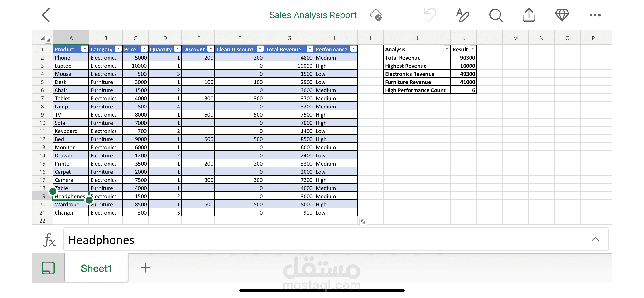Click the fx function icon
The width and height of the screenshot is (644, 298).
tap(49, 240)
